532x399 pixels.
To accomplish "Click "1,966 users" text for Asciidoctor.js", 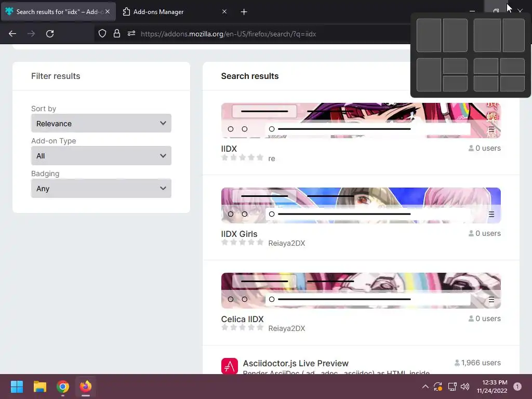I will coord(481,363).
